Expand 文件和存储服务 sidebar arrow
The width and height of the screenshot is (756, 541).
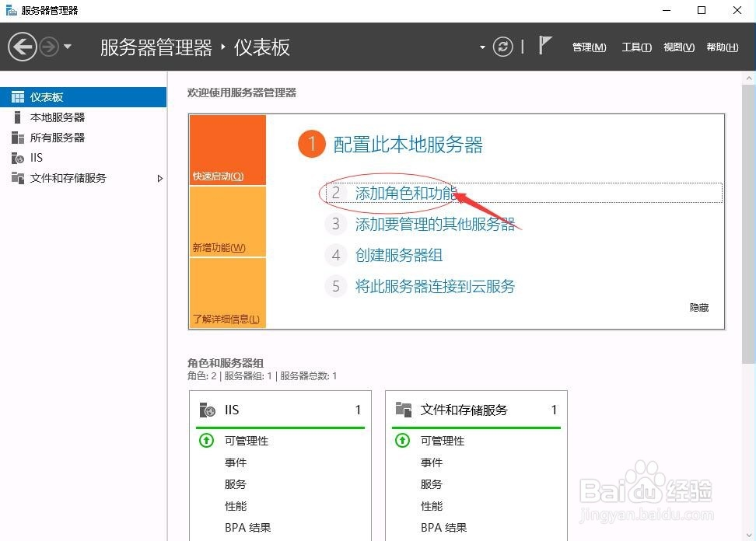coord(160,178)
